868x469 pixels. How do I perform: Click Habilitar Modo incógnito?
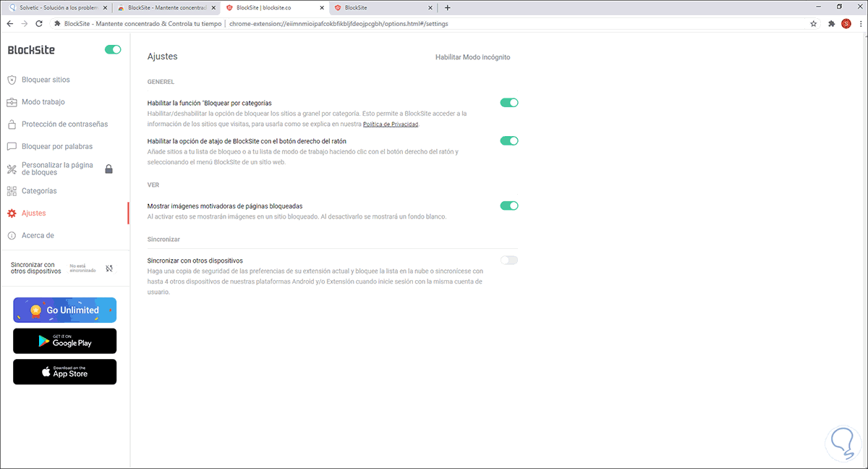coord(473,56)
